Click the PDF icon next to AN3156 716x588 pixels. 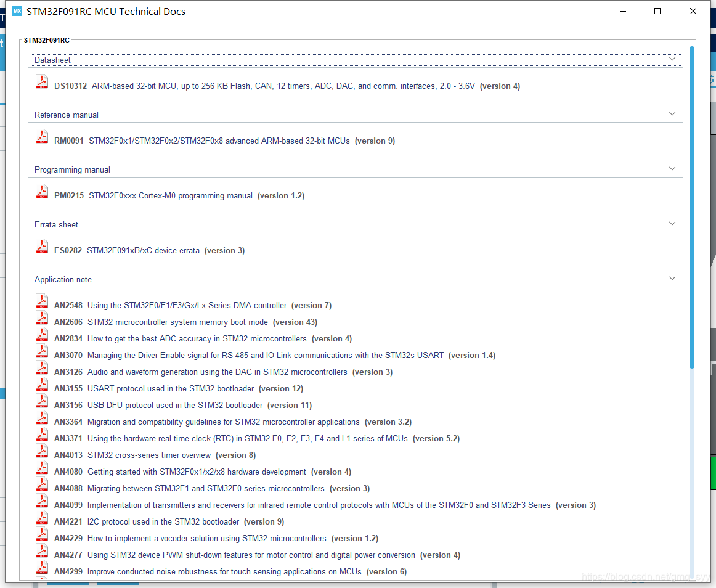42,401
